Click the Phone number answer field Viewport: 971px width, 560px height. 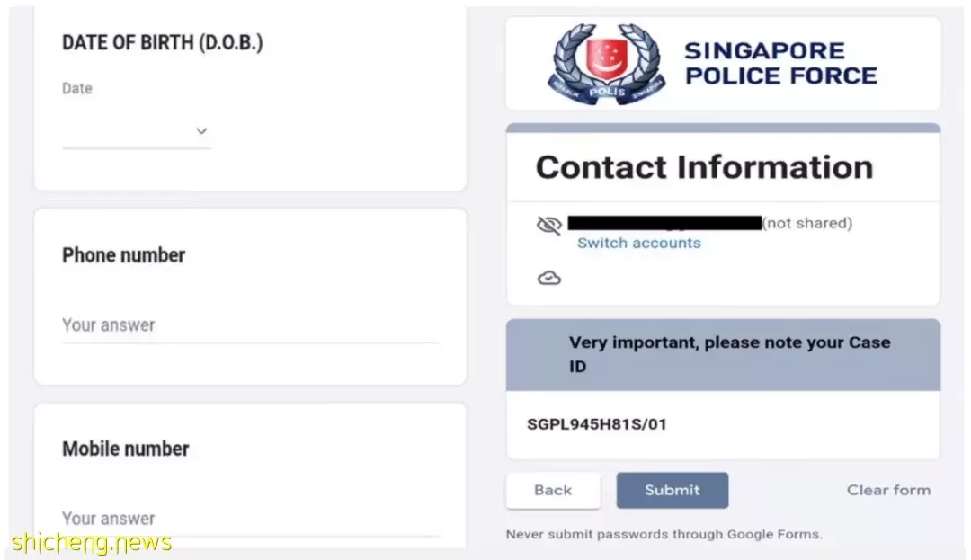[x=250, y=325]
